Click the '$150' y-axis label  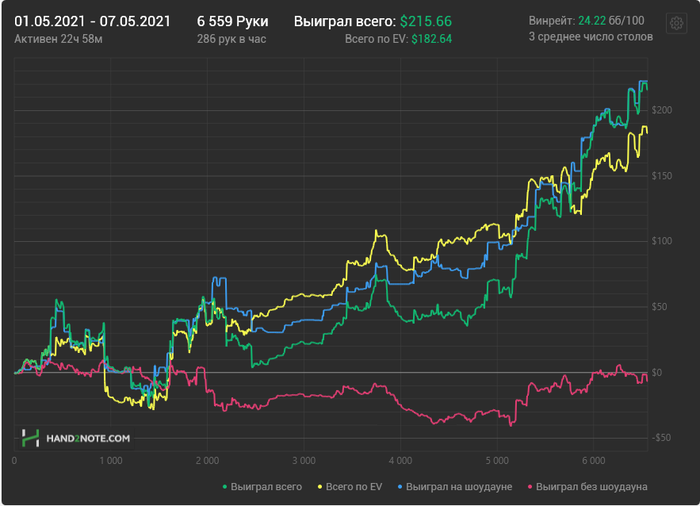point(662,176)
